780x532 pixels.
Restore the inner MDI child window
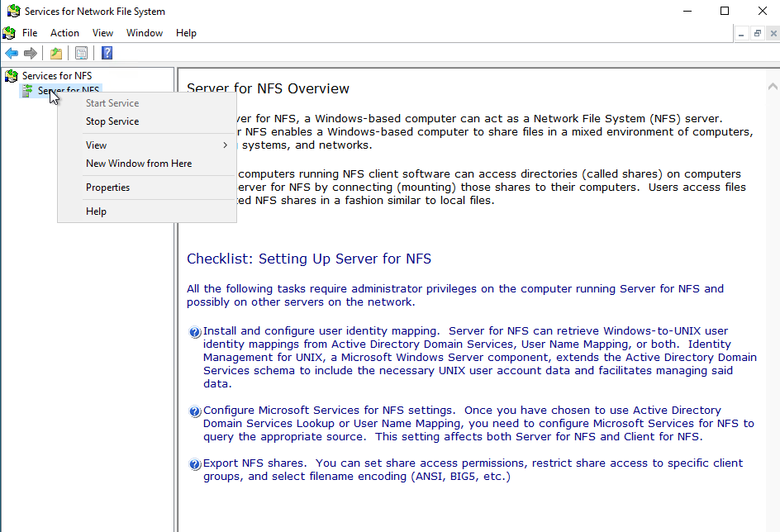[x=757, y=33]
